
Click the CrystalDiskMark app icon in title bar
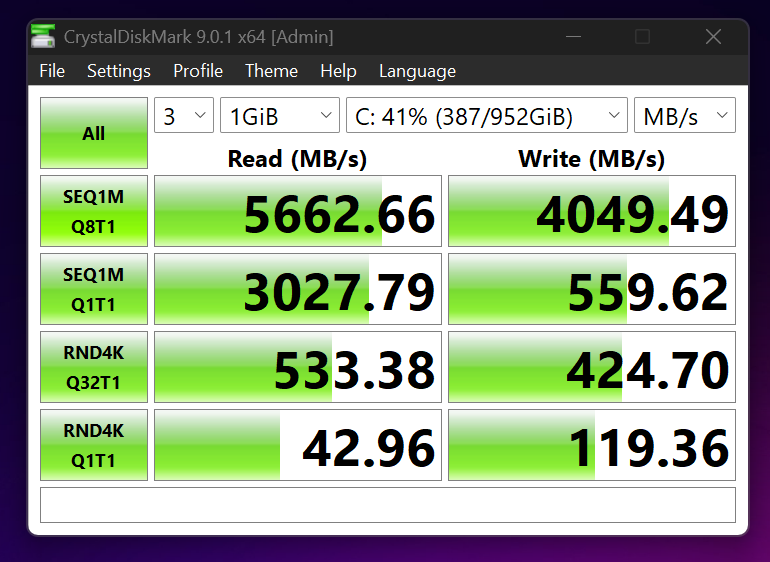pyautogui.click(x=43, y=37)
